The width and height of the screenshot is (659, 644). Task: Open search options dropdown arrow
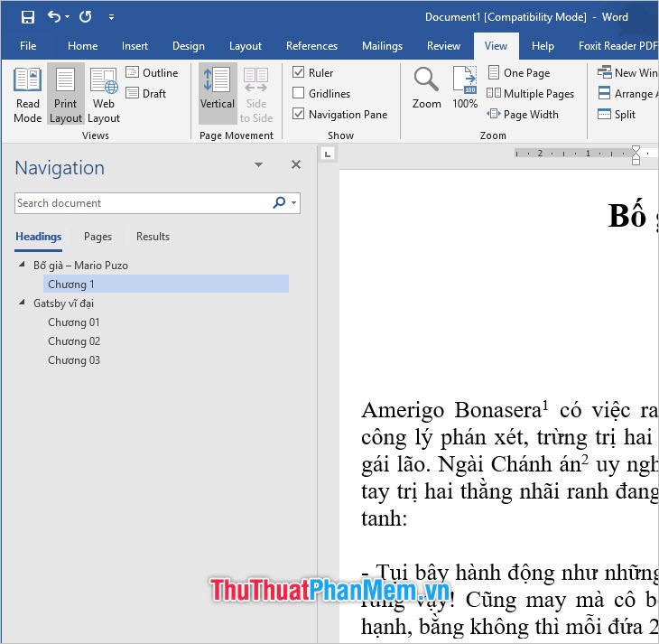[293, 202]
